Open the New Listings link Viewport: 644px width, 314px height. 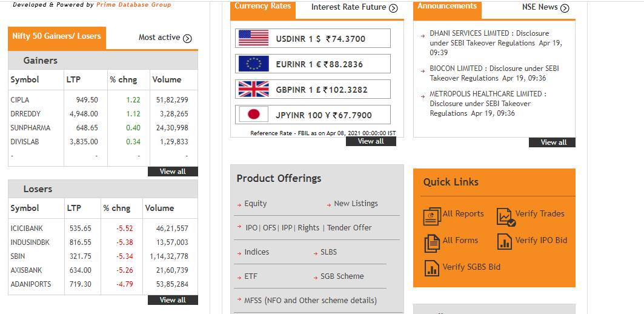(356, 204)
